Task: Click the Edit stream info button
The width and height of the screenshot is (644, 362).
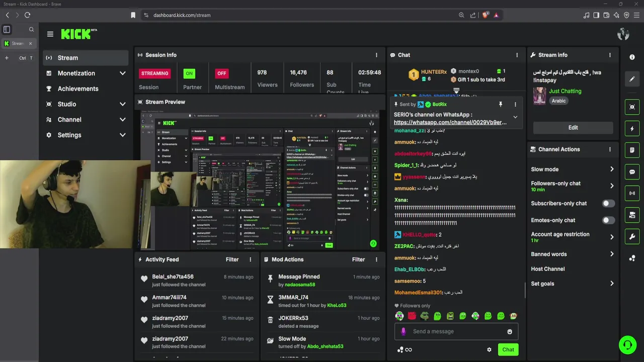Action: pos(573,128)
